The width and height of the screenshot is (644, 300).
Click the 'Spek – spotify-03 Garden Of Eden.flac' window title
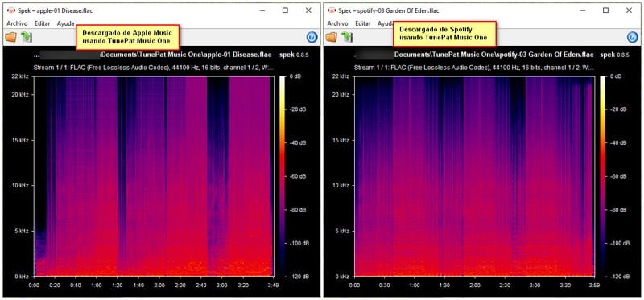389,10
